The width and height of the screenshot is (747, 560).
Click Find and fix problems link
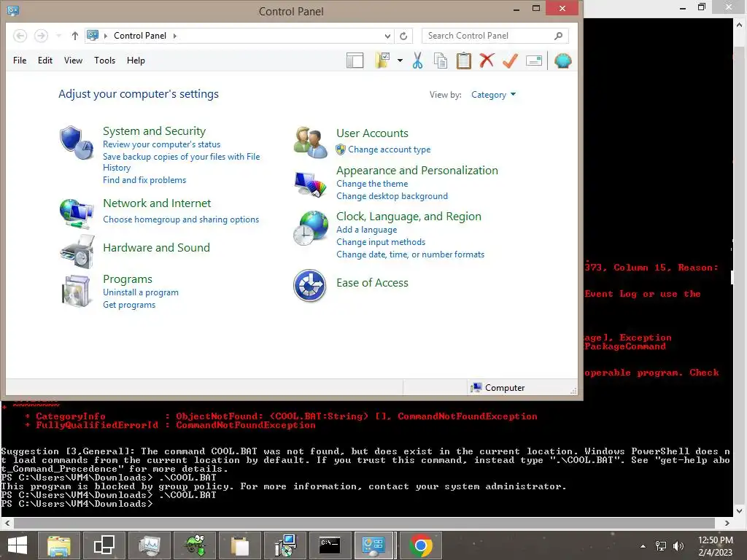pyautogui.click(x=144, y=180)
